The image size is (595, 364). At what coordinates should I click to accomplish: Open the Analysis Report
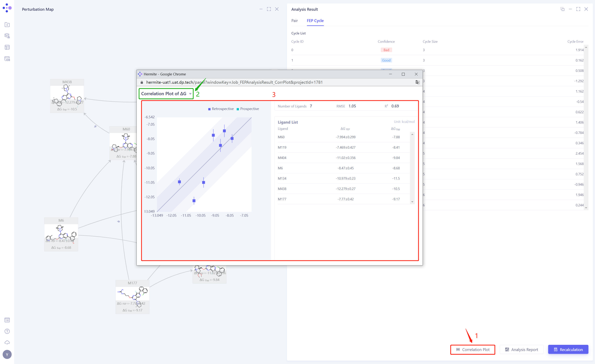522,349
